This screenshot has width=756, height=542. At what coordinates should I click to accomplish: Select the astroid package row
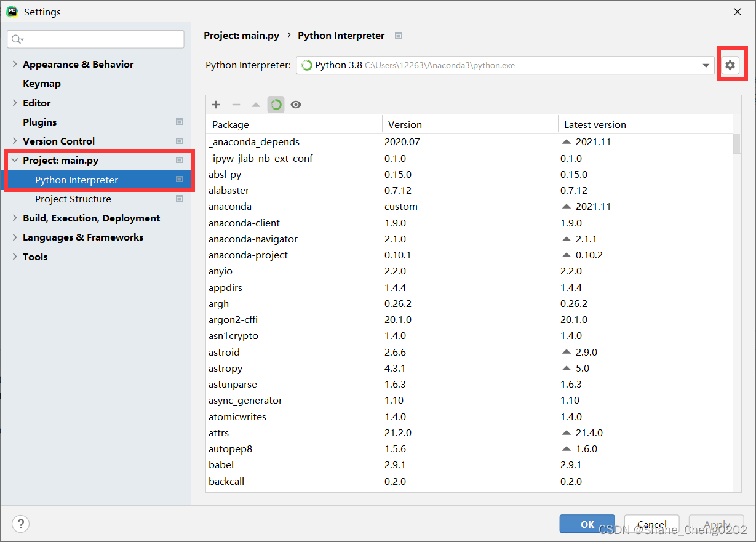click(469, 352)
